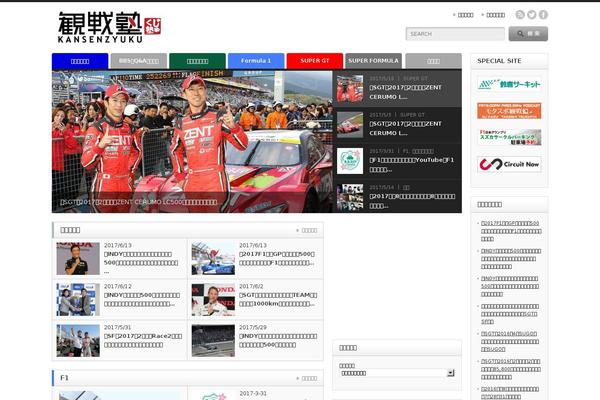Open the SGT TEAM 1000km article headline
Viewport: 600px width, 400px height.
(278, 299)
